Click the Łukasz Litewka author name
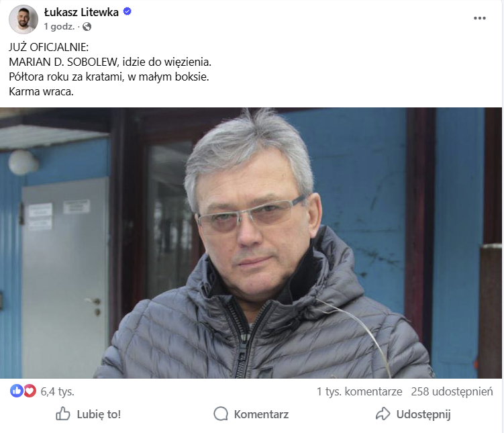This screenshot has height=433, width=504. [x=81, y=12]
